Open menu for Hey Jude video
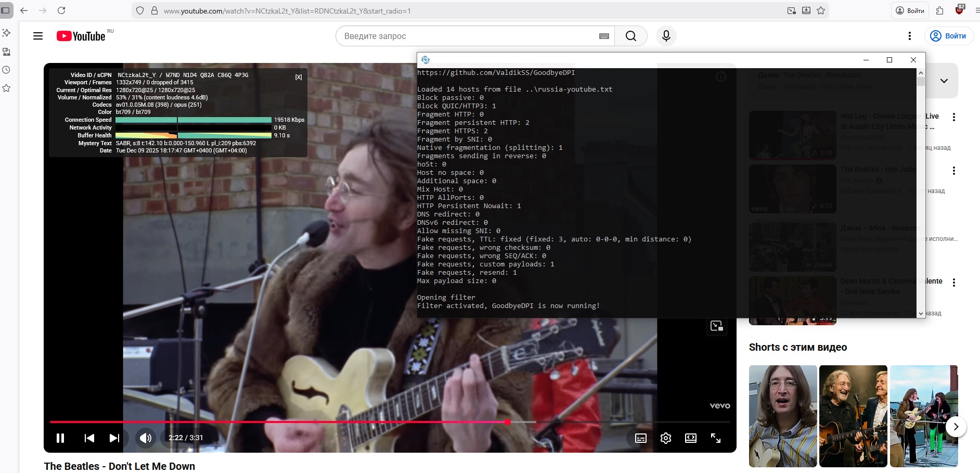This screenshot has width=980, height=473. click(x=953, y=171)
